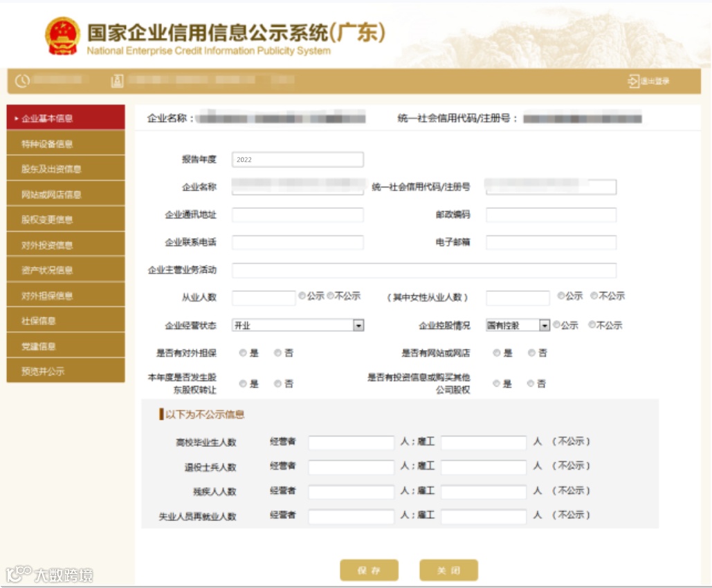
Task: Open 股东及出资信息 sidebar menu
Action: pyautogui.click(x=66, y=169)
